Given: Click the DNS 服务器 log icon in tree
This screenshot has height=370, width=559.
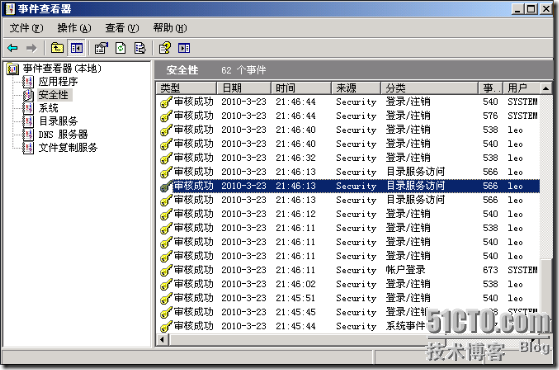Looking at the screenshot, I should (x=28, y=134).
